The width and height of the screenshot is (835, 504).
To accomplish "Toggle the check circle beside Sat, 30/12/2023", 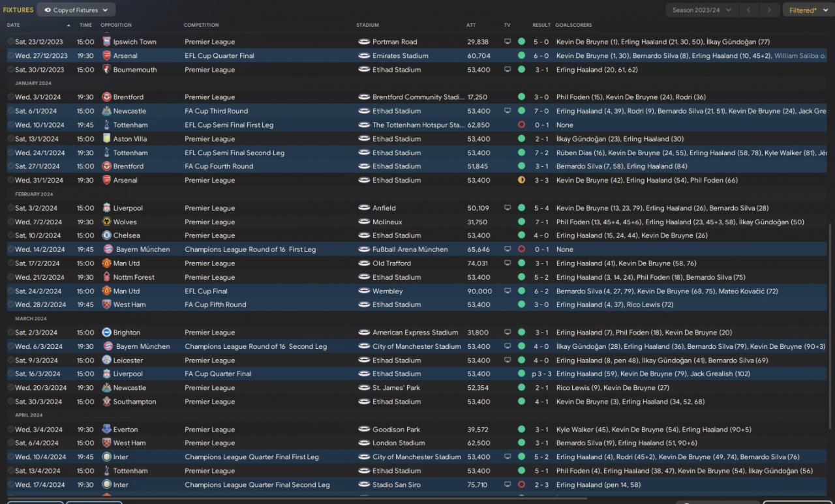I will 10,69.
